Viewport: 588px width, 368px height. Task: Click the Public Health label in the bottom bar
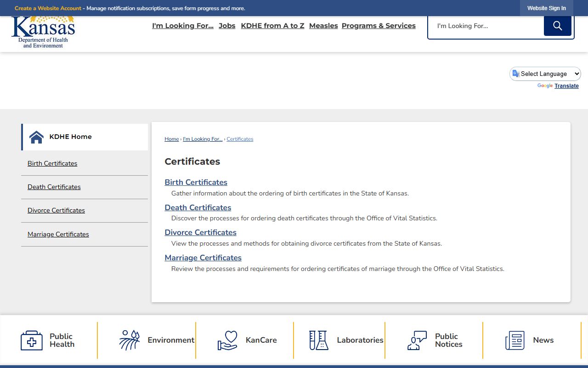click(x=62, y=340)
